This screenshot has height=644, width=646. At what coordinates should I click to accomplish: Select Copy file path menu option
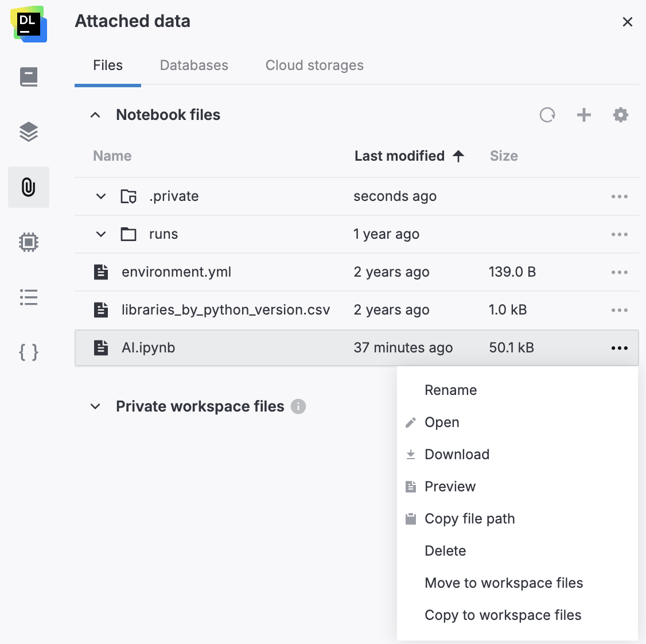469,519
